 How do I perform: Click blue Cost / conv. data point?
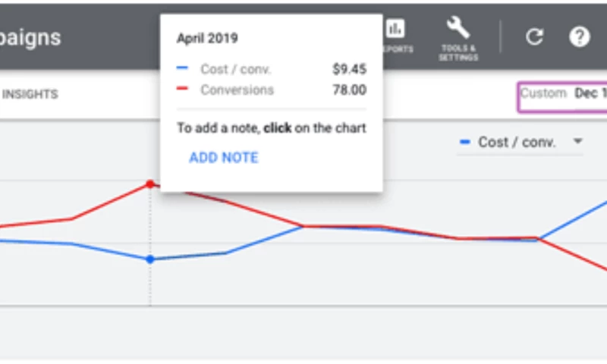[150, 259]
